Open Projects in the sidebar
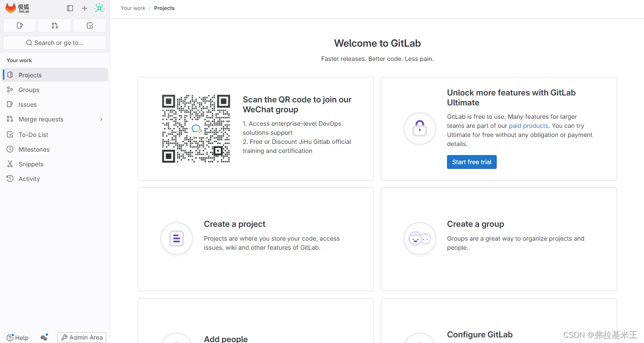644x343 pixels. [x=55, y=75]
